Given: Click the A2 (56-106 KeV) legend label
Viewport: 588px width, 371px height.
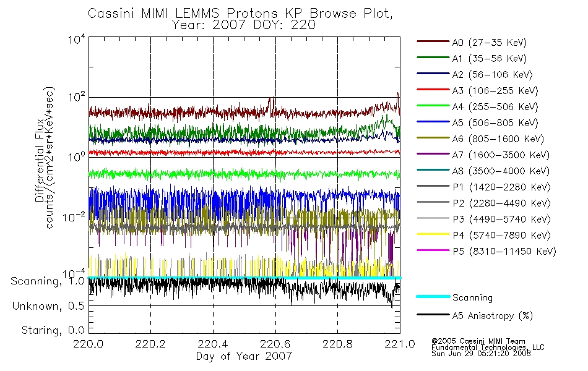Looking at the screenshot, I should pos(493,75).
